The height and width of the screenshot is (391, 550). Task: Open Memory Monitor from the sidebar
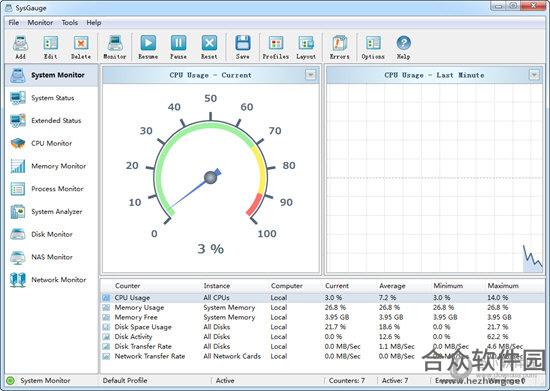point(52,166)
